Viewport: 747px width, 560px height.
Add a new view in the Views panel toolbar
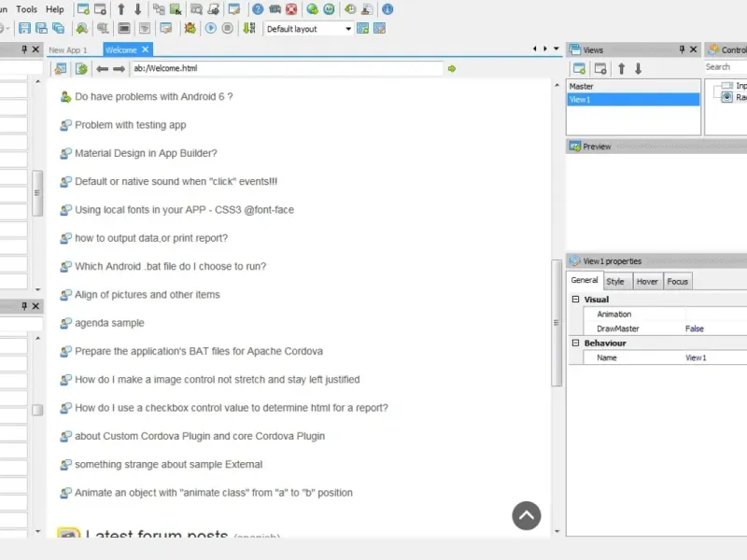pos(579,68)
